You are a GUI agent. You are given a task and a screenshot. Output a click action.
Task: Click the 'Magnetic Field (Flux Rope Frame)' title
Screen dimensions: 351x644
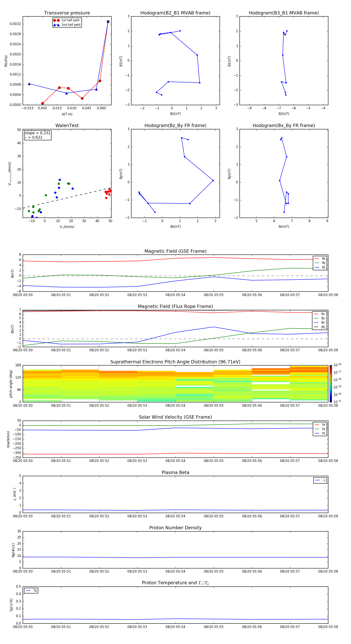pos(175,307)
